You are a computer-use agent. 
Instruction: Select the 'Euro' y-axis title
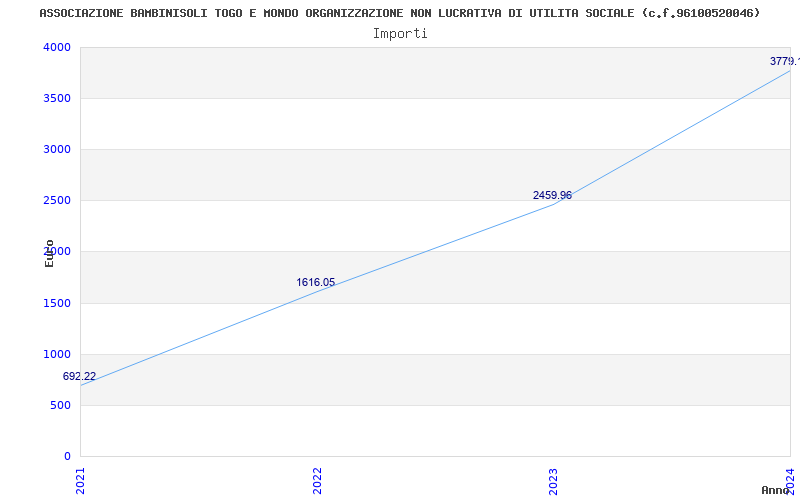[x=49, y=253]
